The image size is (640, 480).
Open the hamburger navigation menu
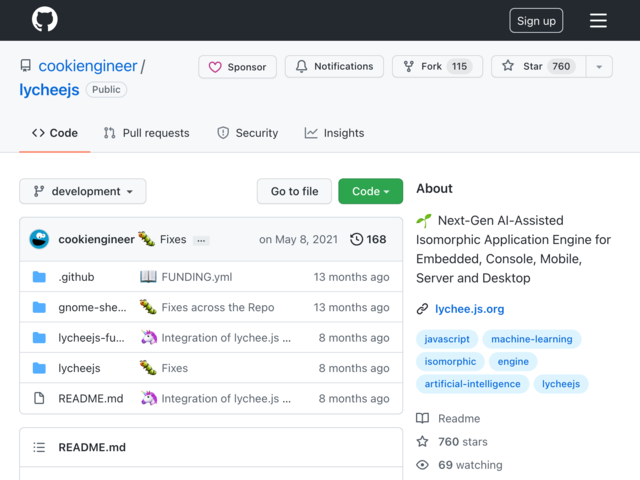(x=598, y=20)
